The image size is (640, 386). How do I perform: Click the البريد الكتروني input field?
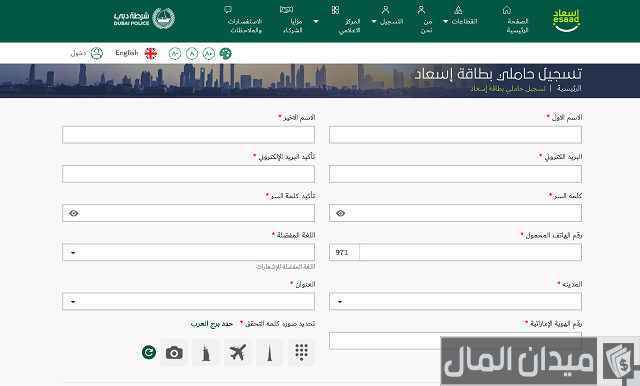point(455,174)
